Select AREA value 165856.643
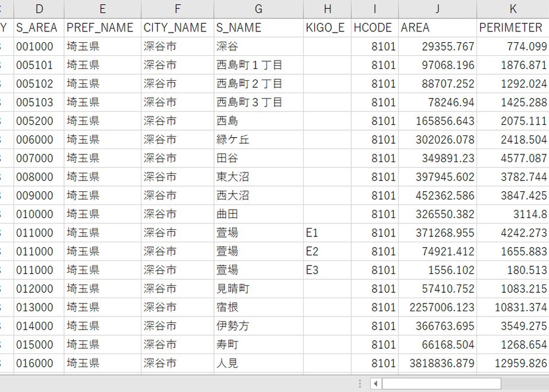Viewport: 549px width, 392px height. (437, 121)
